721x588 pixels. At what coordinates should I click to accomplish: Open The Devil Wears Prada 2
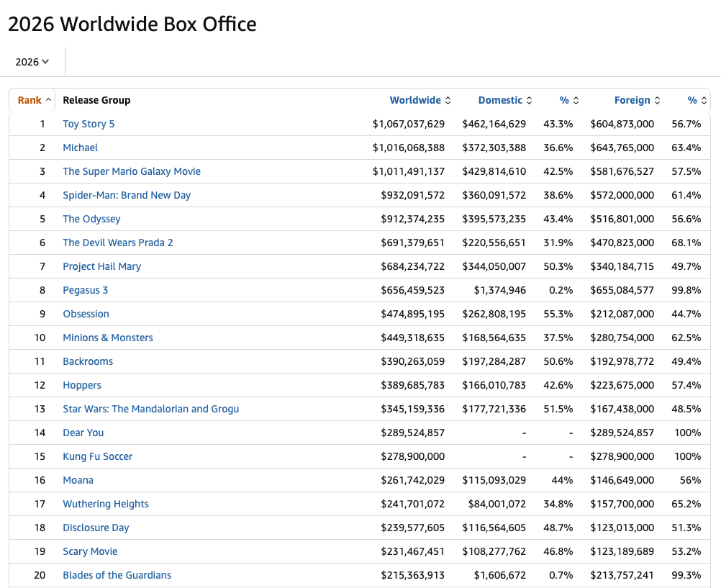pos(118,243)
